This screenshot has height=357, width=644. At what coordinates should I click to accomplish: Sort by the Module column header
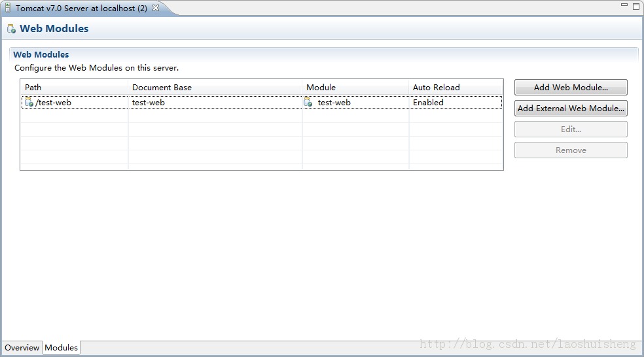pyautogui.click(x=355, y=88)
